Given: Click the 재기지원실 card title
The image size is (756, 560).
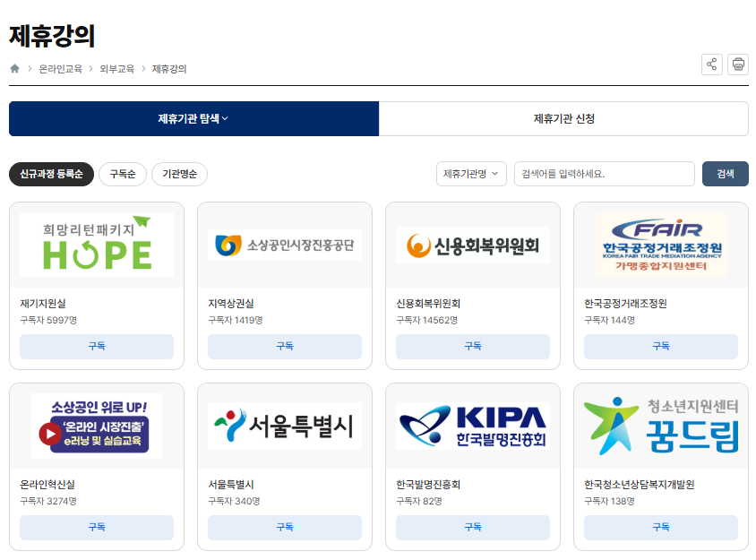Looking at the screenshot, I should (43, 304).
